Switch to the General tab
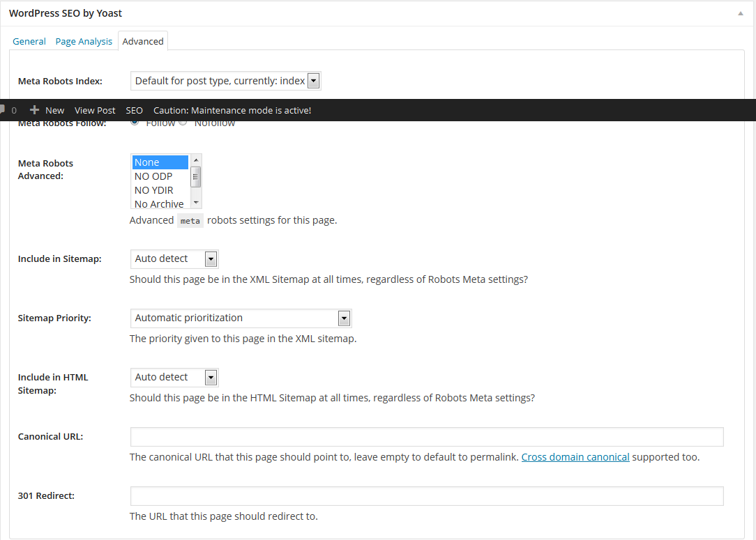756x540 pixels. (29, 41)
